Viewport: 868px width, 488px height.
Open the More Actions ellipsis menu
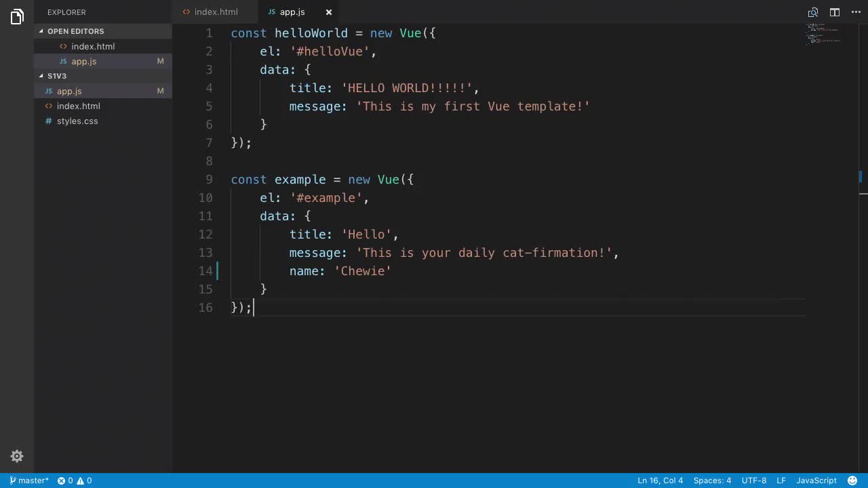(x=855, y=12)
